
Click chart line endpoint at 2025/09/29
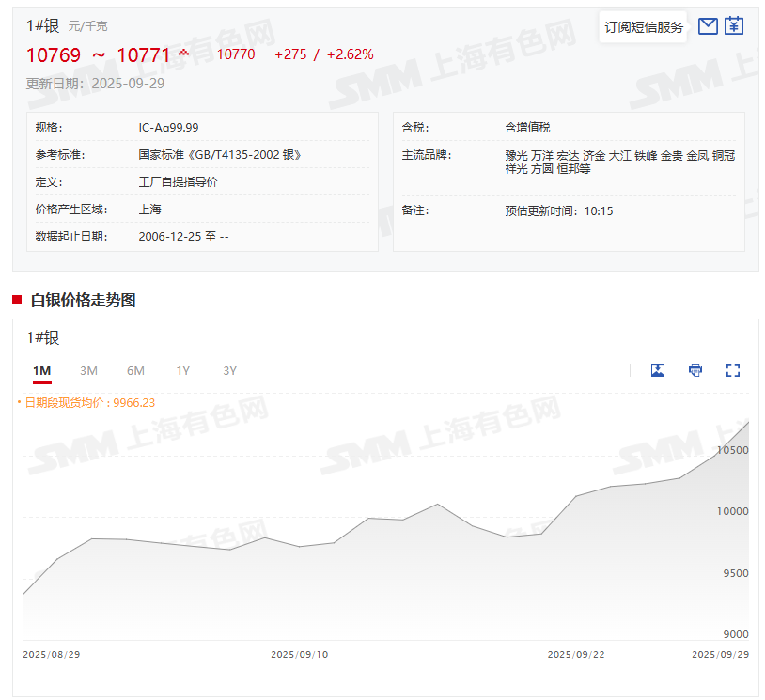tap(748, 423)
